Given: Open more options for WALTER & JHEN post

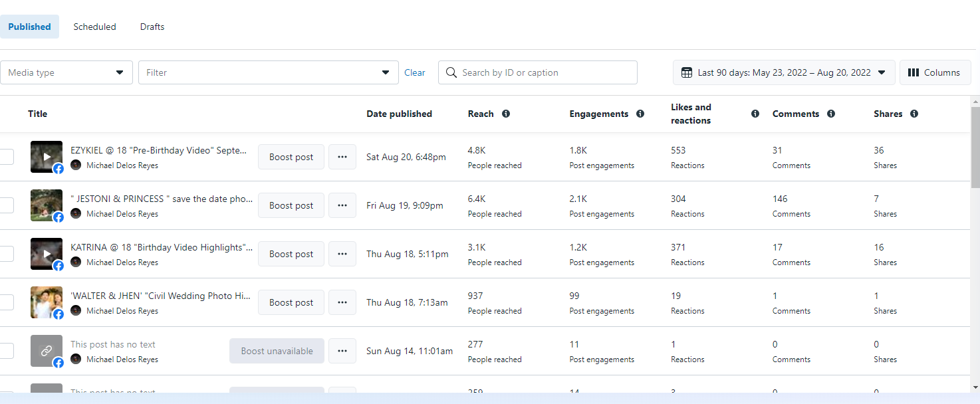Looking at the screenshot, I should 342,302.
